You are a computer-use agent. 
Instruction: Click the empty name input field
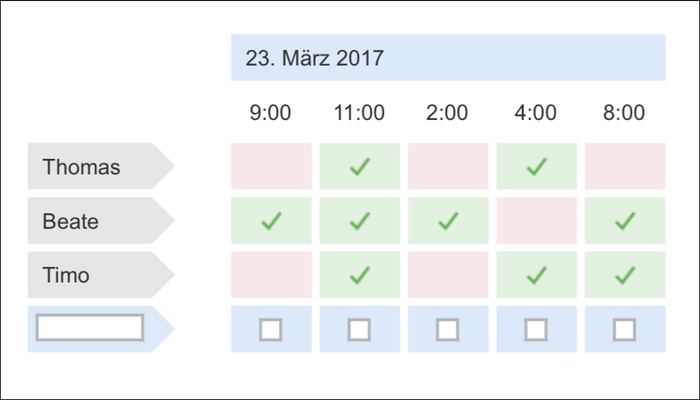click(90, 327)
